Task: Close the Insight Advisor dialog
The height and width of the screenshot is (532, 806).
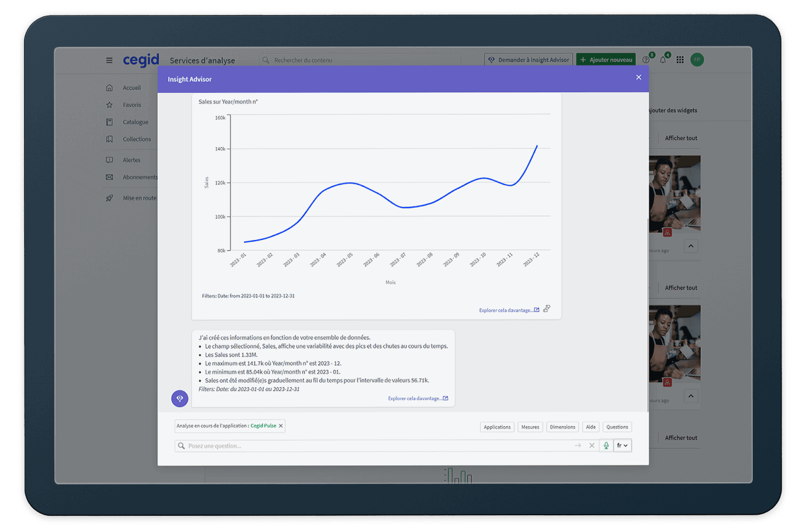Action: (x=639, y=77)
